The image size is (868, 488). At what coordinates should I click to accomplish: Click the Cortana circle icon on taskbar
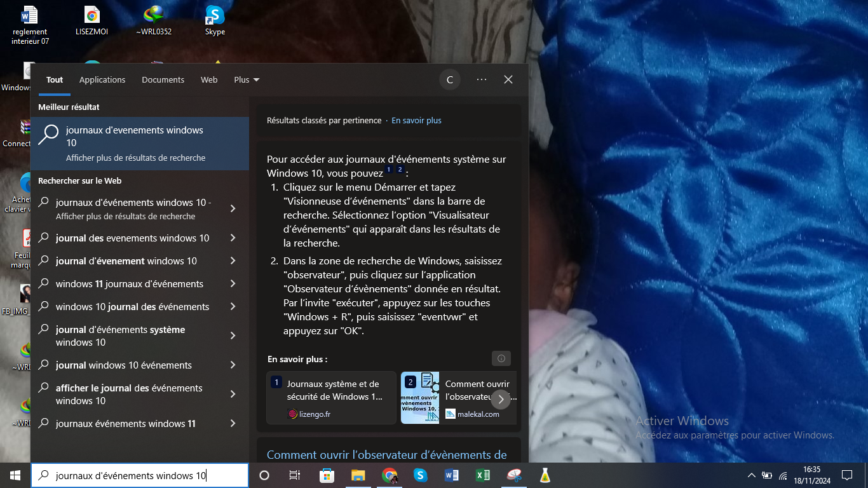264,475
